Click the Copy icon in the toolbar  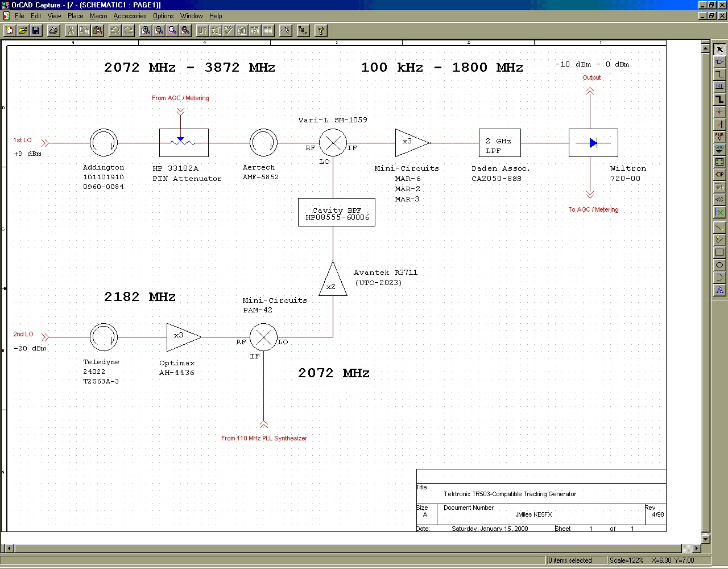coord(84,30)
